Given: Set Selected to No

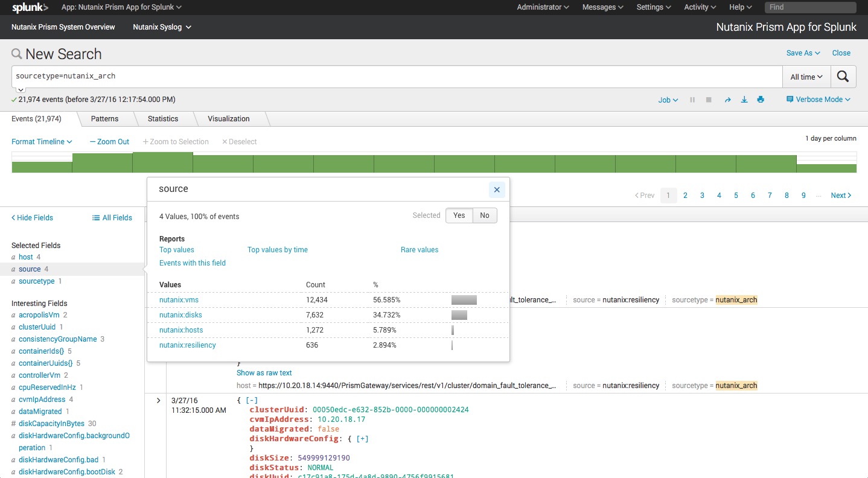Looking at the screenshot, I should point(485,215).
